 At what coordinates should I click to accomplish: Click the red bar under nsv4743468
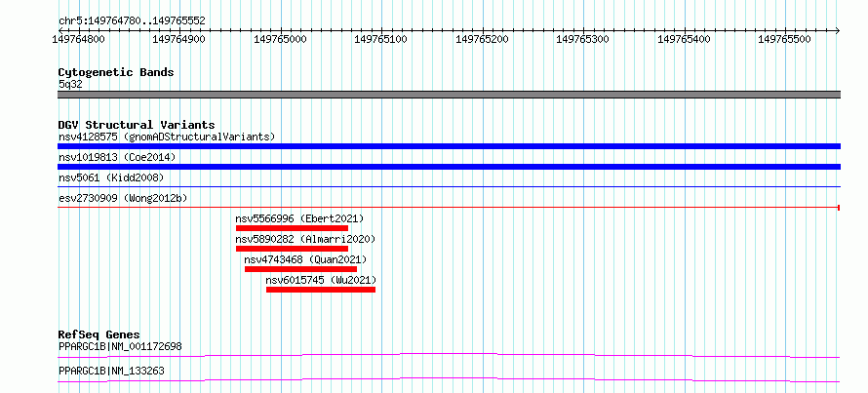pos(300,269)
